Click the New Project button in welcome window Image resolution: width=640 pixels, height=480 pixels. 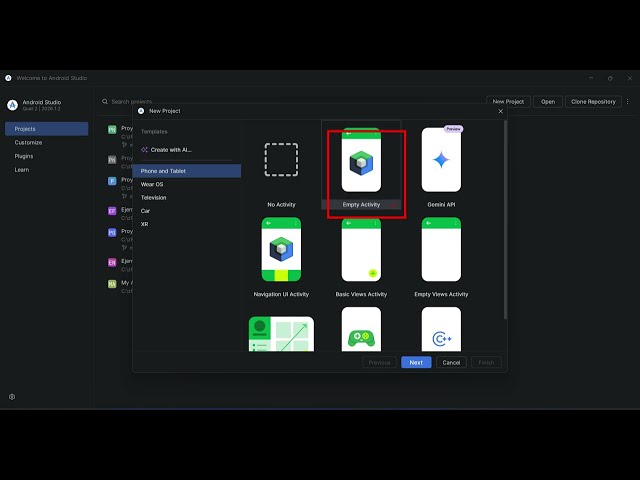508,102
